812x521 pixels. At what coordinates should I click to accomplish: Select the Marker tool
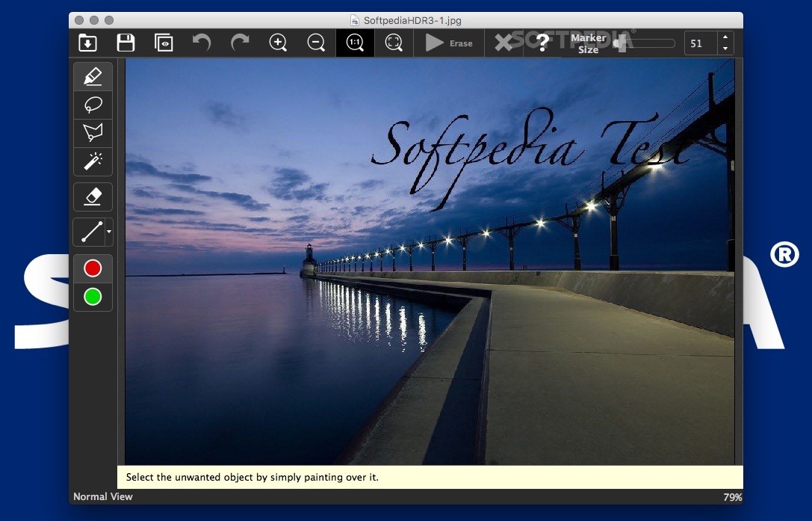pos(93,75)
